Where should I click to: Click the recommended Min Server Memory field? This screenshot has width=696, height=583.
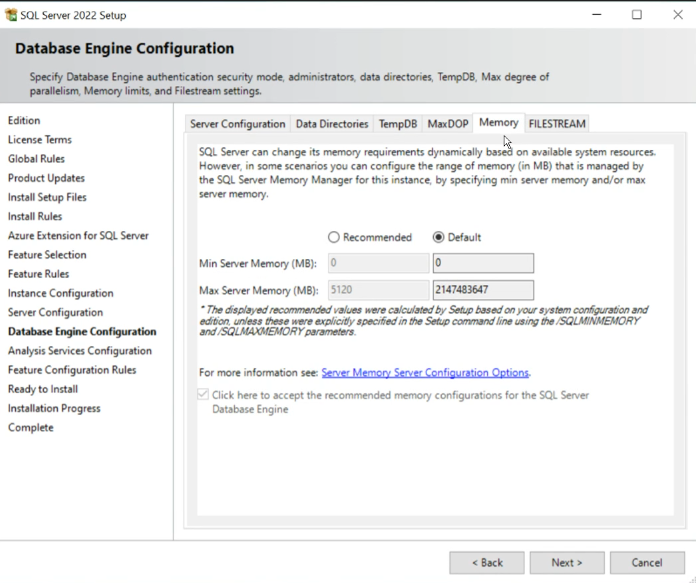[x=379, y=263]
